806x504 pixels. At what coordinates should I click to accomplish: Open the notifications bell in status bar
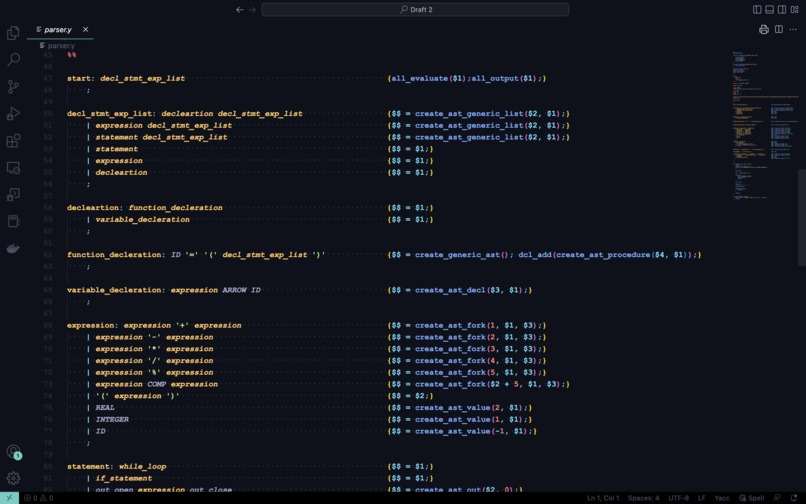click(794, 498)
